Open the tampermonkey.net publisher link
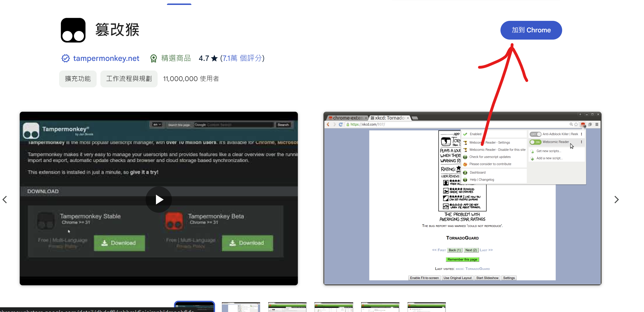The width and height of the screenshot is (644, 312). coord(106,58)
